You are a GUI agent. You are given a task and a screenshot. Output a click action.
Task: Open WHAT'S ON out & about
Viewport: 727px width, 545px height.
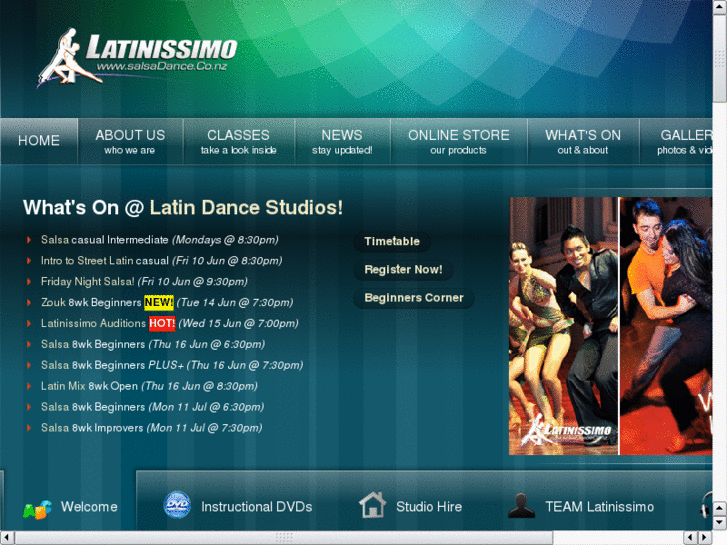[583, 141]
